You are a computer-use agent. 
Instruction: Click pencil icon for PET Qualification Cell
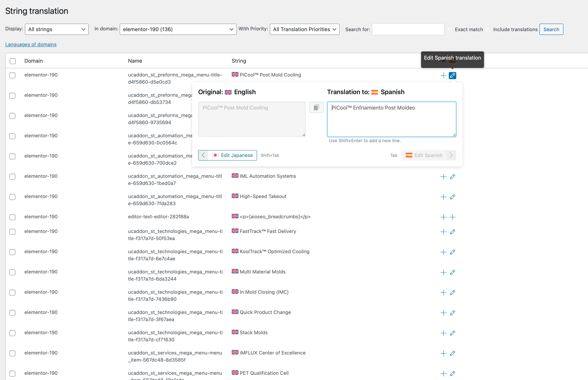pyautogui.click(x=452, y=373)
